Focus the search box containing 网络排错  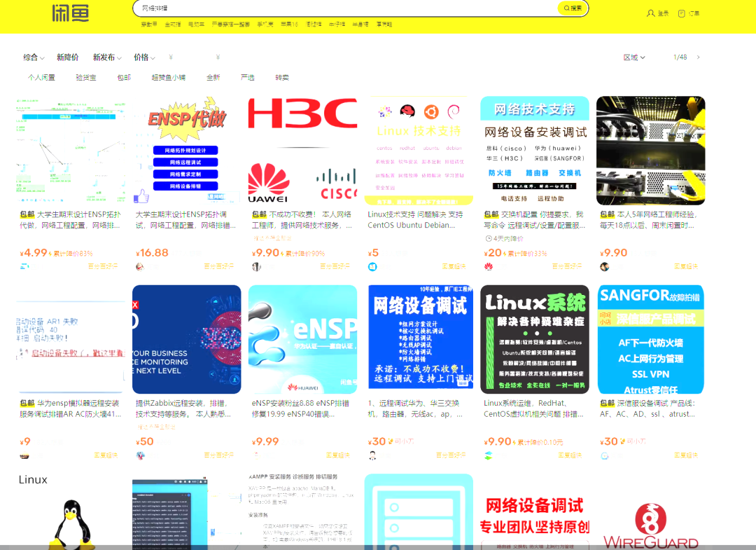coord(347,8)
